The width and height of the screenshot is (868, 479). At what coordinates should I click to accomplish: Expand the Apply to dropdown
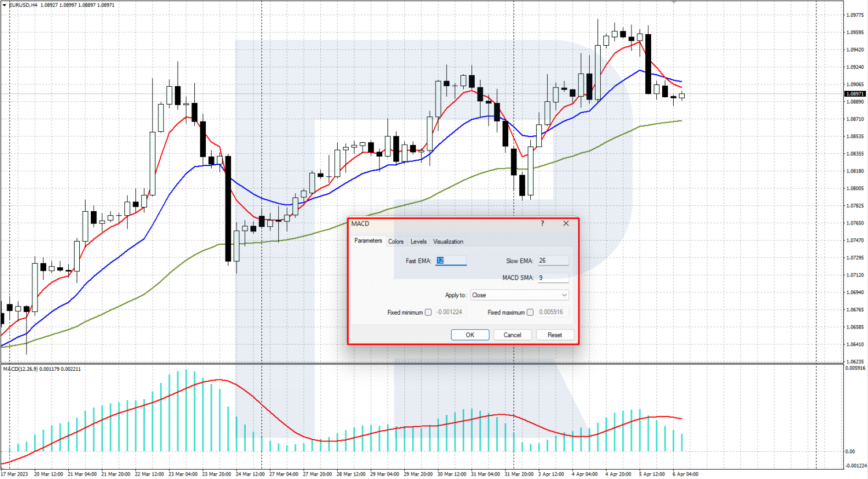click(519, 295)
